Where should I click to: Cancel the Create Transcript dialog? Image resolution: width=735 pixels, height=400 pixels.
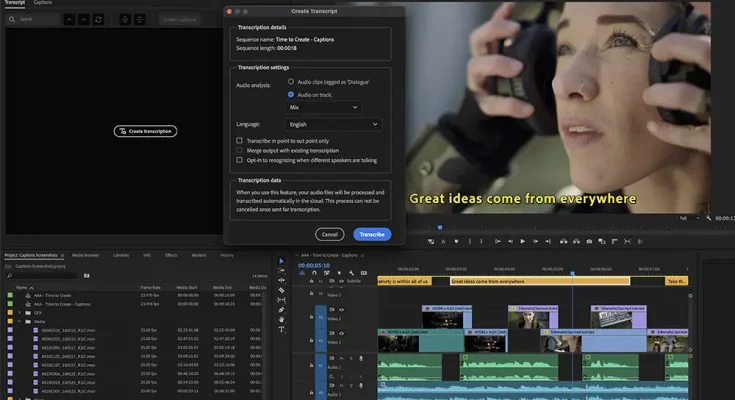[329, 234]
